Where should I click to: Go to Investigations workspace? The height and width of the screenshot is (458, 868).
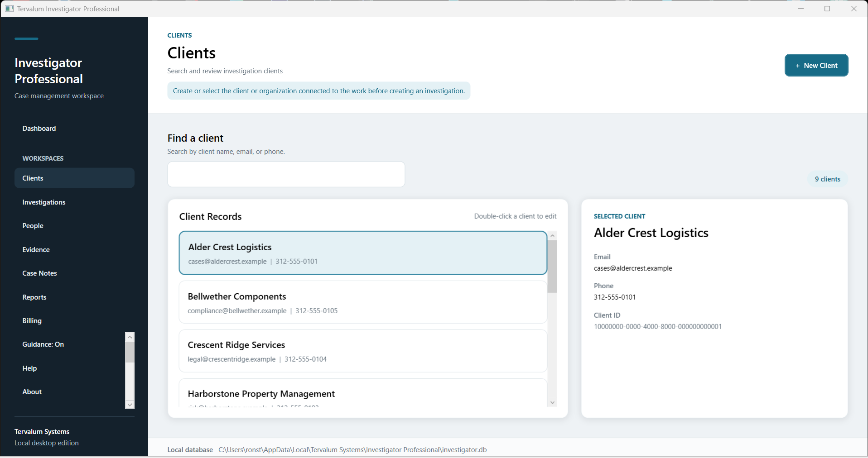(74, 202)
